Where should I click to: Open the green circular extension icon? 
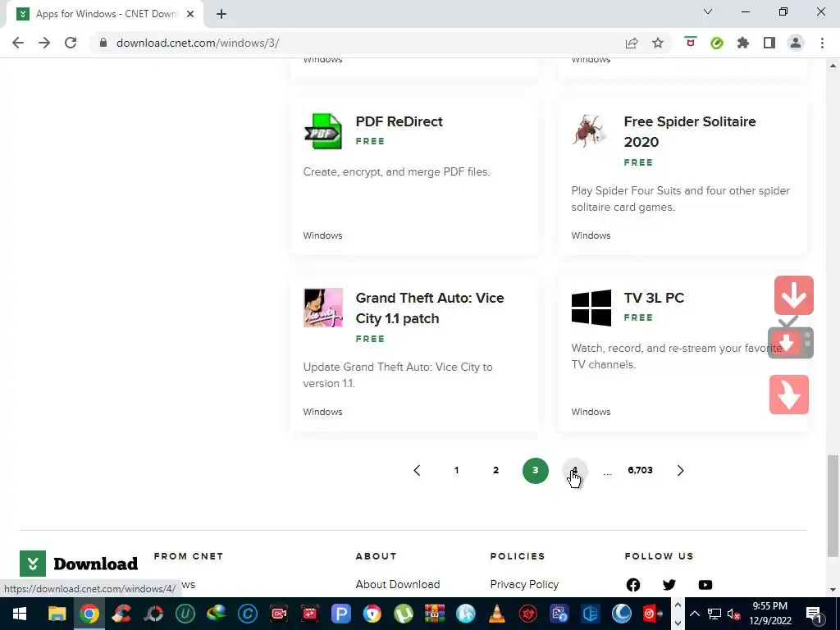[x=717, y=43]
